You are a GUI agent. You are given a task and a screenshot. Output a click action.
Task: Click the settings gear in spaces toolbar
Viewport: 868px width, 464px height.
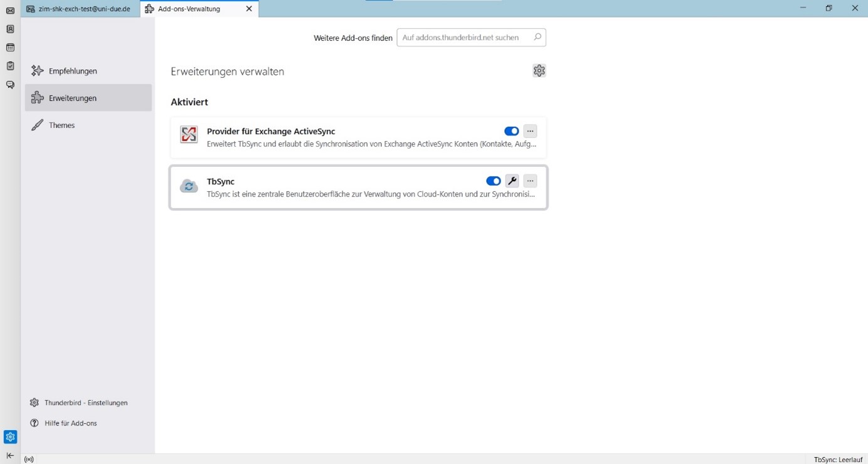10,436
